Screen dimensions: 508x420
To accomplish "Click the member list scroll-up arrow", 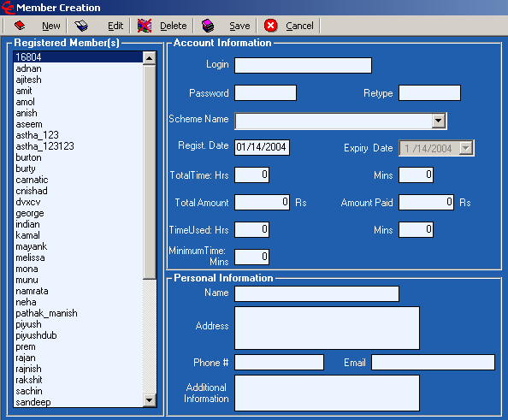I will 149,58.
